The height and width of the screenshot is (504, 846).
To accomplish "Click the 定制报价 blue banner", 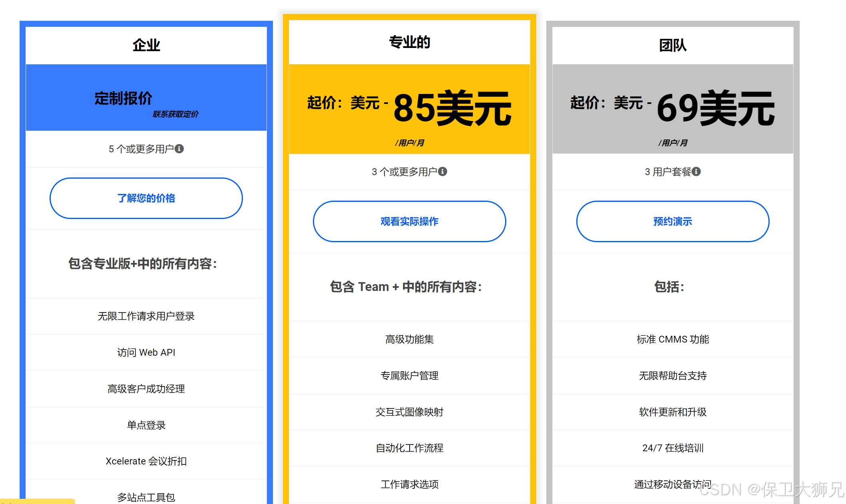I will (x=123, y=98).
